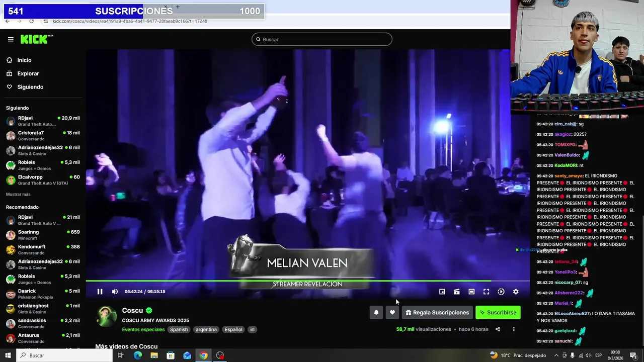Open sandraskins channel
The height and width of the screenshot is (362, 644).
tap(43, 323)
